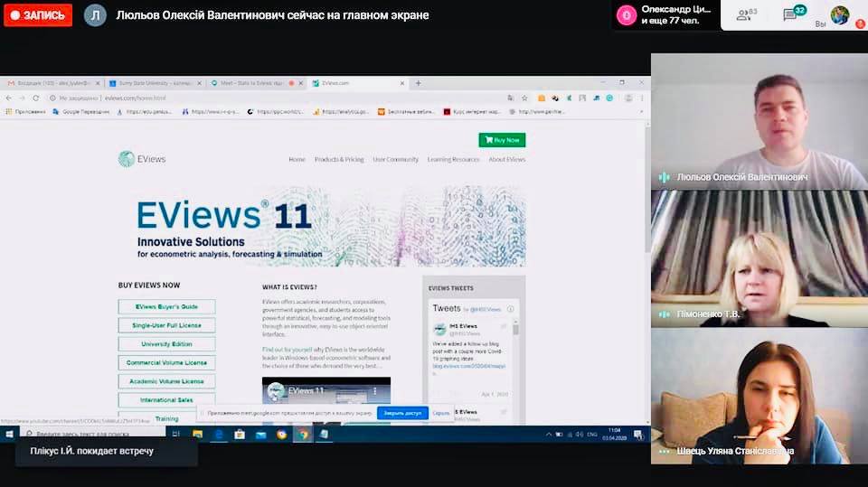The image size is (868, 487).
Task: Click the Л presenter avatar circle
Action: (95, 15)
